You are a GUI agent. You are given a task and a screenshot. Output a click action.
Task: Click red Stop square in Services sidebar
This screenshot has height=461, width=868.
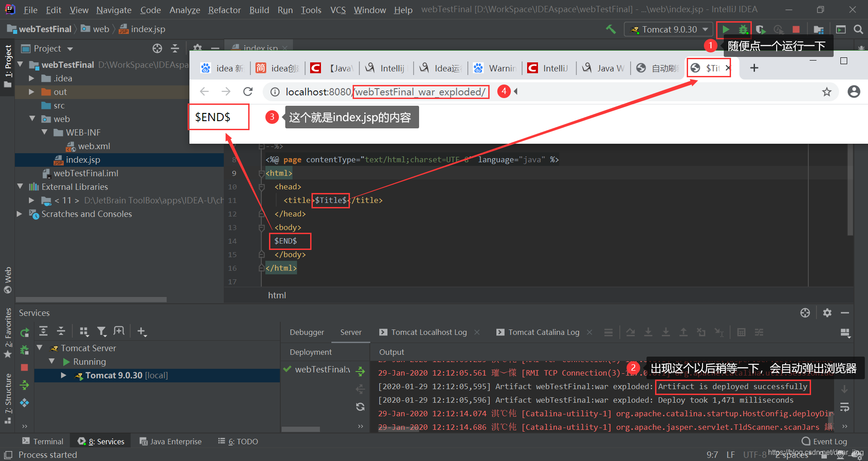(x=24, y=367)
